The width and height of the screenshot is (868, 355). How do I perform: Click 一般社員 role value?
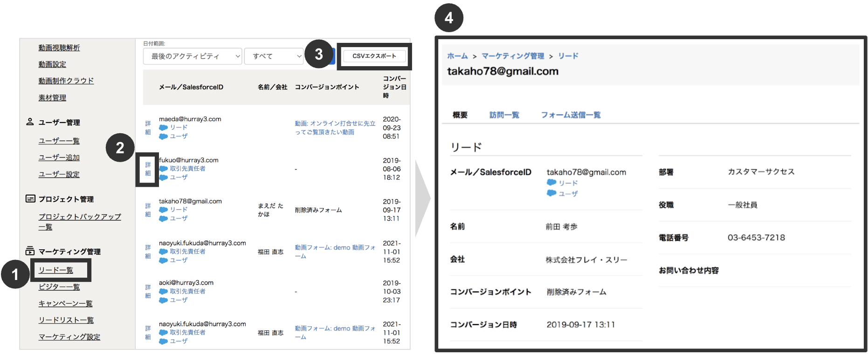pos(743,205)
